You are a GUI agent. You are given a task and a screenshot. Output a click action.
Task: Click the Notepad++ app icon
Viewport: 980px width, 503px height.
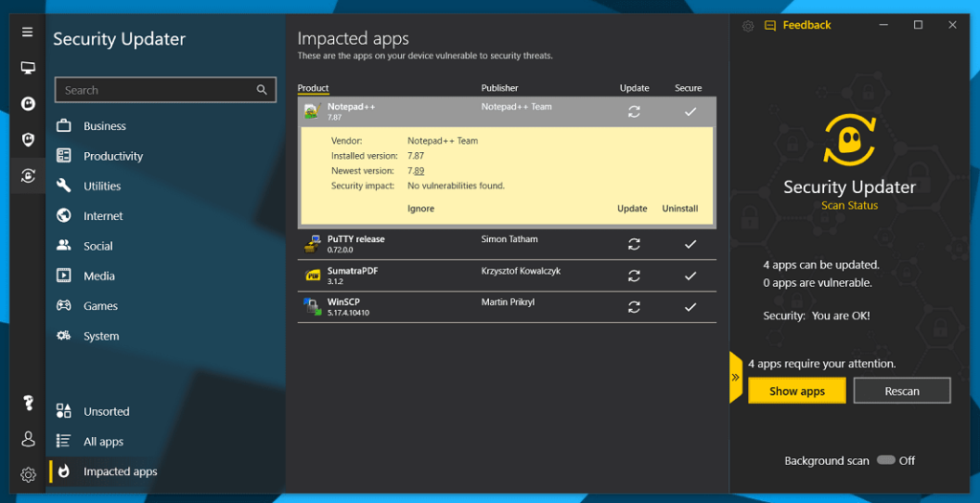click(x=312, y=112)
